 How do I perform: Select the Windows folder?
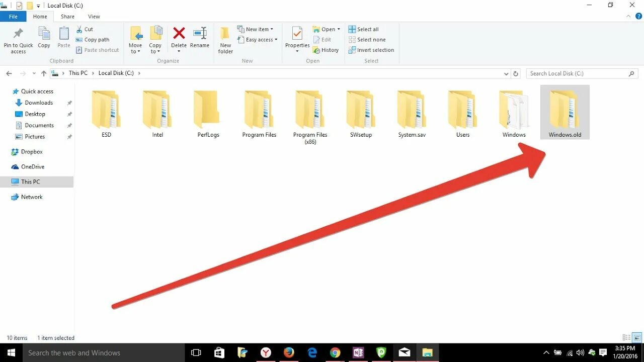coord(514,113)
